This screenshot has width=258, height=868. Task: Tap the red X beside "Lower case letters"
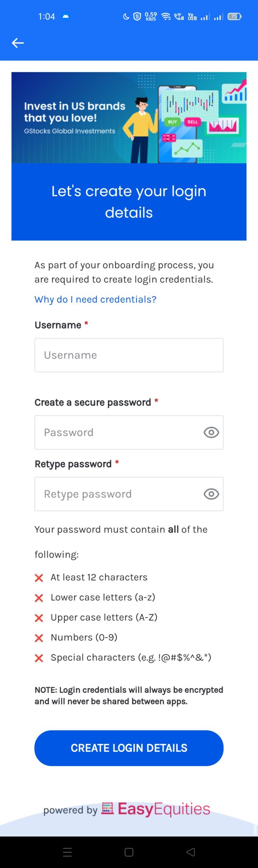(x=39, y=598)
